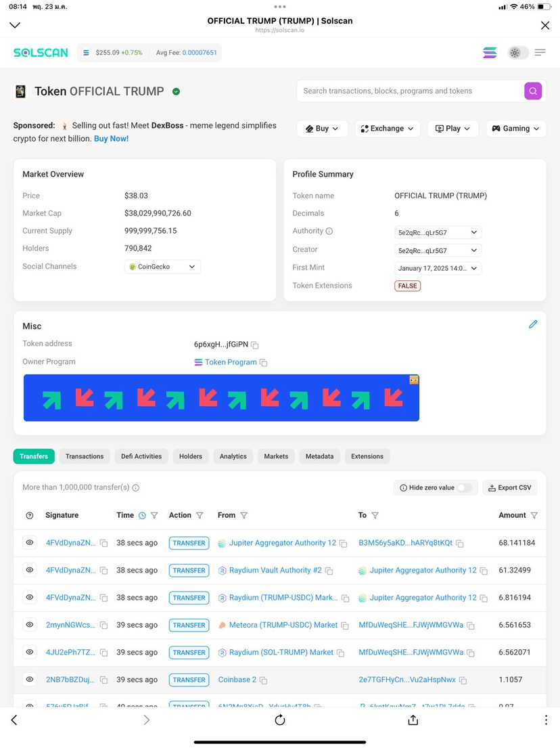The height and width of the screenshot is (748, 560).
Task: Click the OFFICIAL TRUMP token logo image
Action: point(20,91)
